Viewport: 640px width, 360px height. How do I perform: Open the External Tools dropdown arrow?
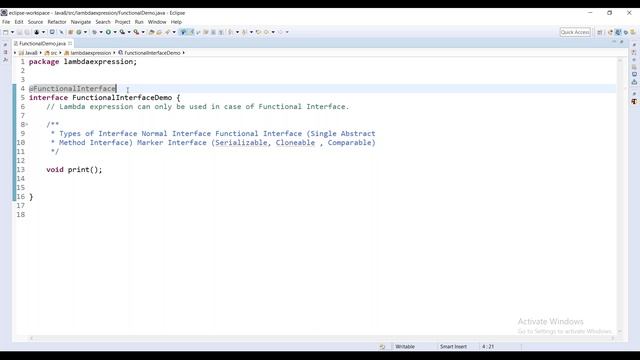tap(143, 32)
